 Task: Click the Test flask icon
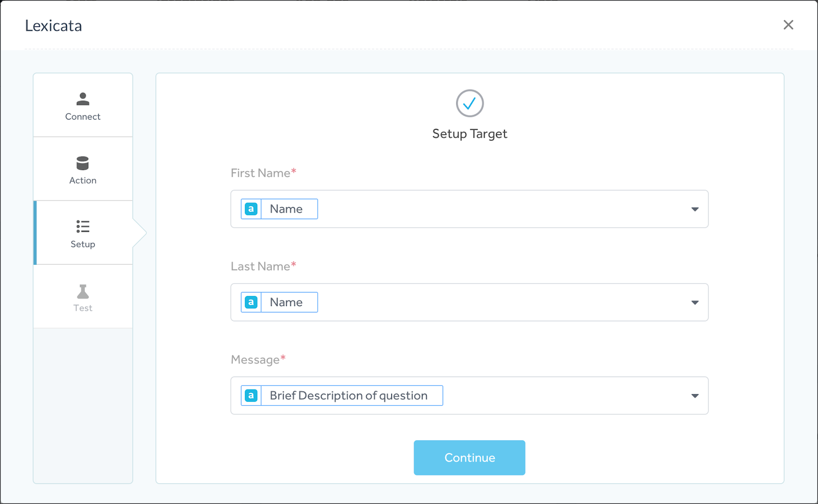tap(83, 291)
